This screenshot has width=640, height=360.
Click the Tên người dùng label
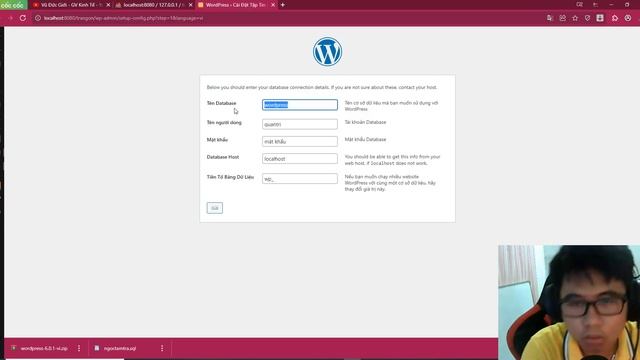point(224,122)
